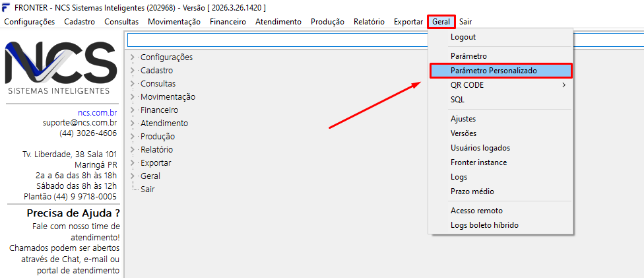Click the search field above the tree
This screenshot has width=644, height=278.
point(277,40)
